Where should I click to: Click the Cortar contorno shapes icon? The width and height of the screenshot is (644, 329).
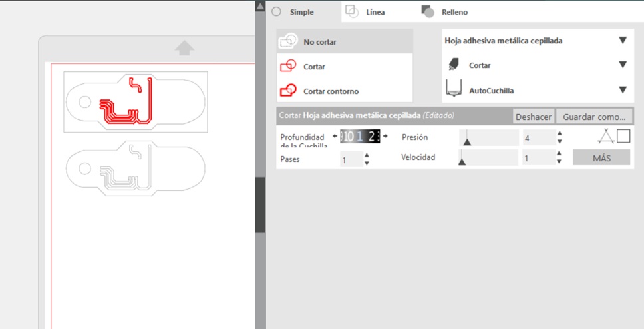(x=288, y=91)
